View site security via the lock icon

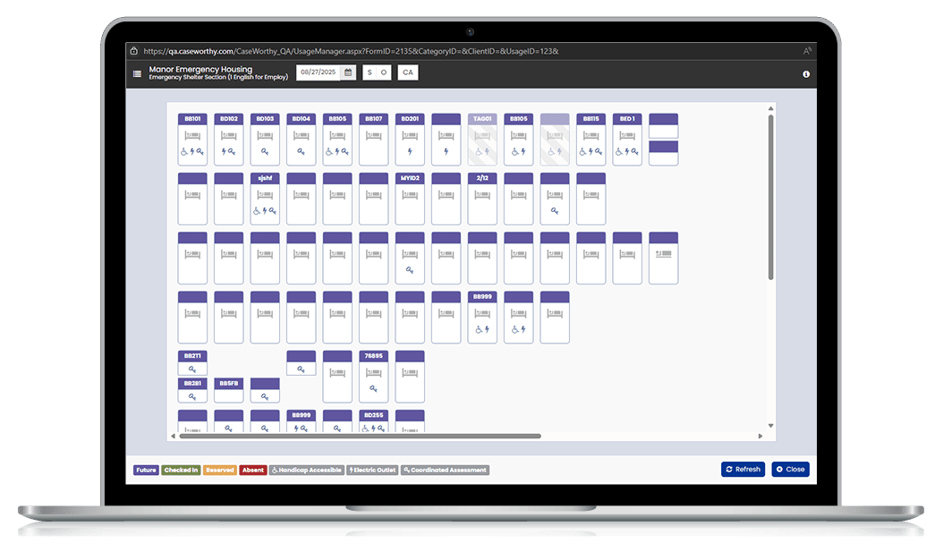134,51
